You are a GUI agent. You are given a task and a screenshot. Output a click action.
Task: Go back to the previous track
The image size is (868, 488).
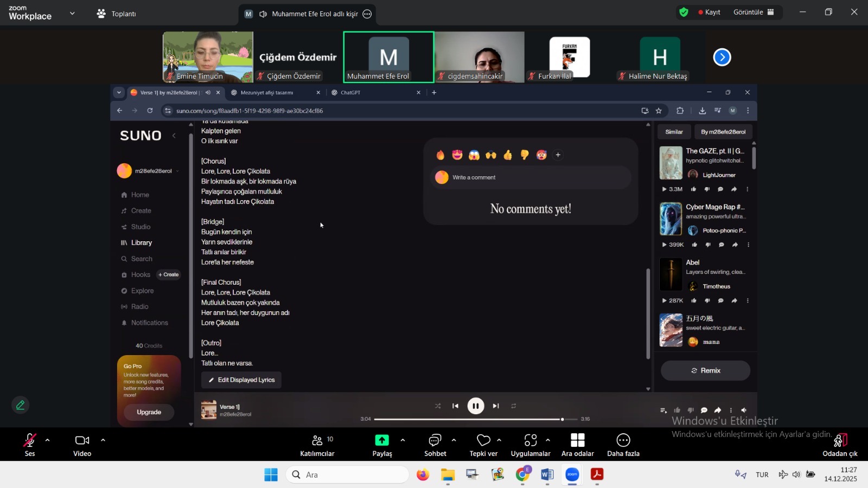click(x=455, y=406)
